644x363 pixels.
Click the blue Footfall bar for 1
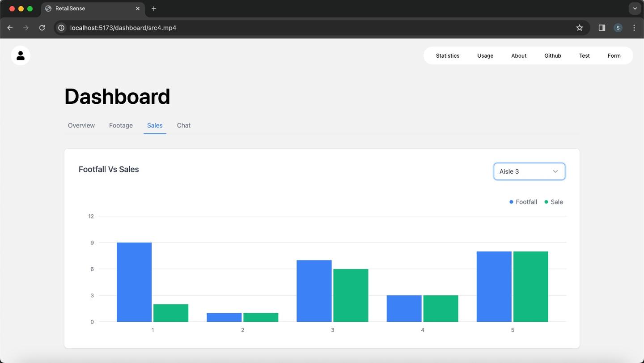(134, 282)
